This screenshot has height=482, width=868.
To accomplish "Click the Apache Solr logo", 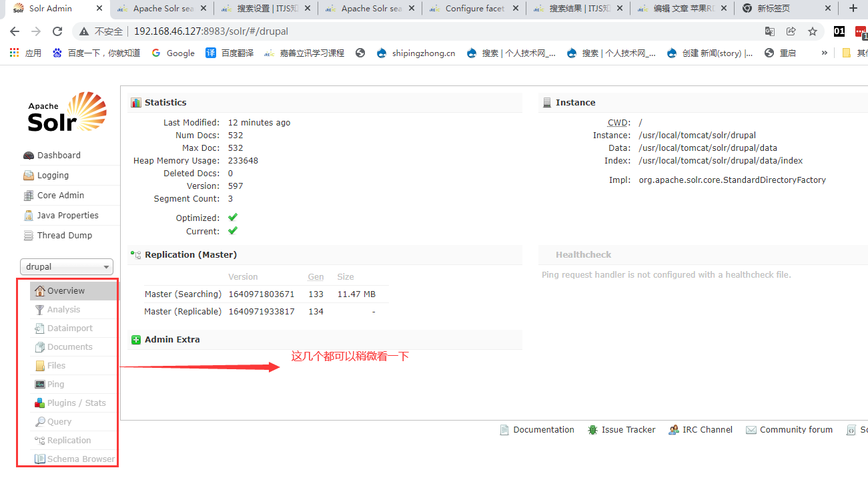I will 67,111.
